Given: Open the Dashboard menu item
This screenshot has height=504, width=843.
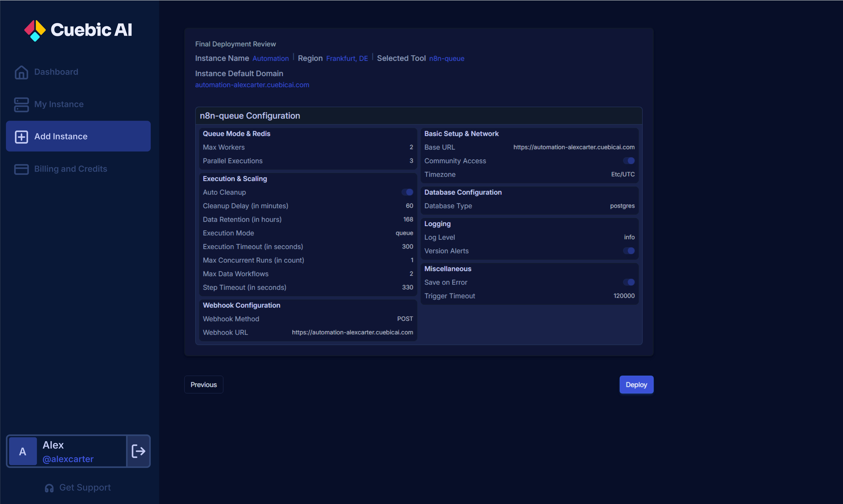Looking at the screenshot, I should click(x=78, y=72).
